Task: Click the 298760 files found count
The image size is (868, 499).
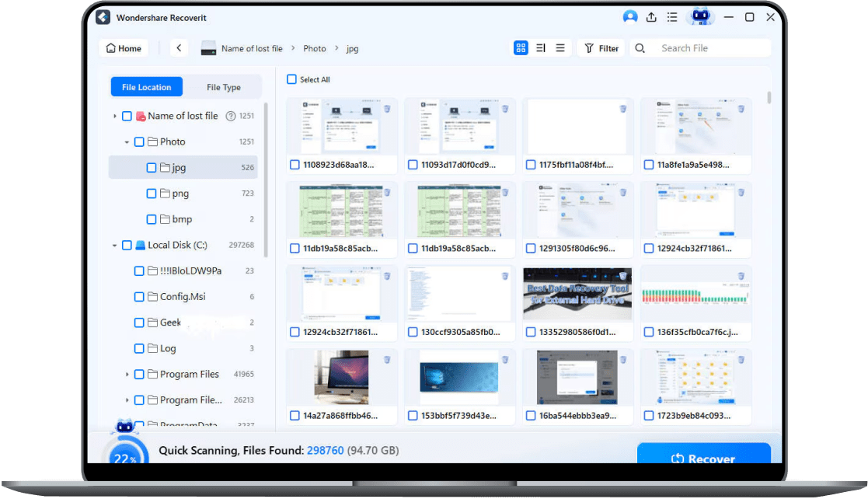Action: pyautogui.click(x=326, y=450)
